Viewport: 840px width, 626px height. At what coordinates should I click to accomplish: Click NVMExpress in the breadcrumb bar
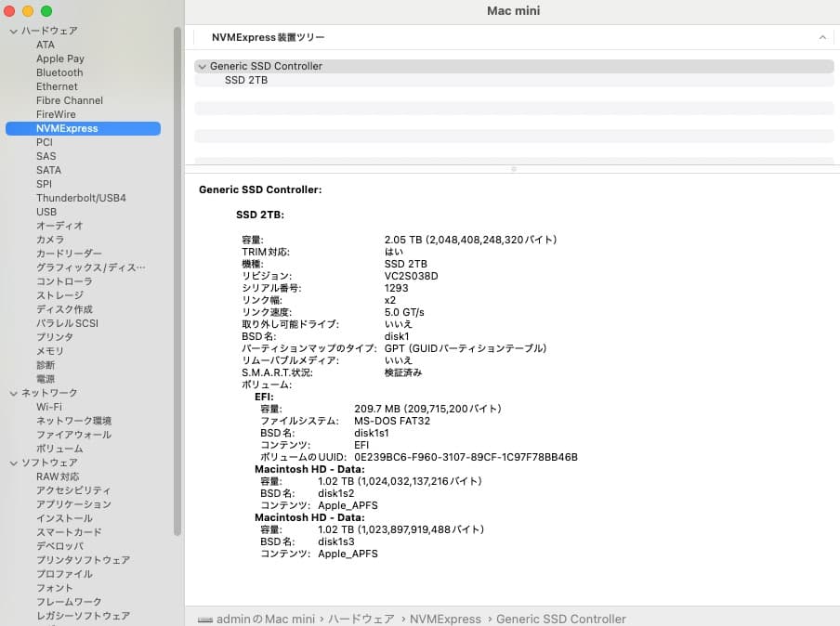coord(445,619)
